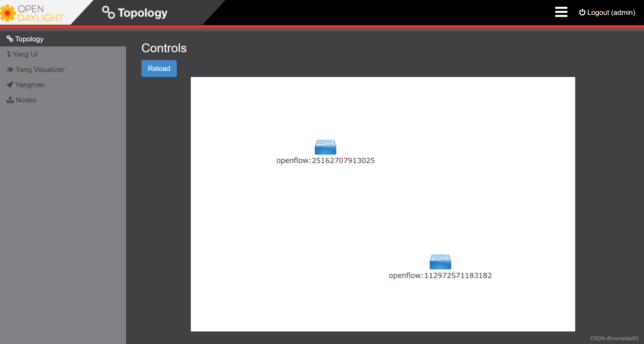Click the power icon beside Logout

pos(582,12)
